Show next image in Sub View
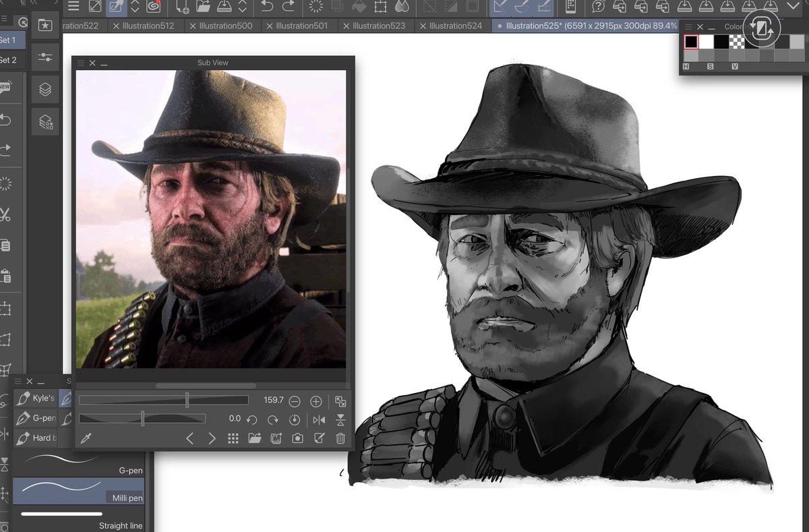Viewport: 809px width, 532px height. pyautogui.click(x=212, y=438)
